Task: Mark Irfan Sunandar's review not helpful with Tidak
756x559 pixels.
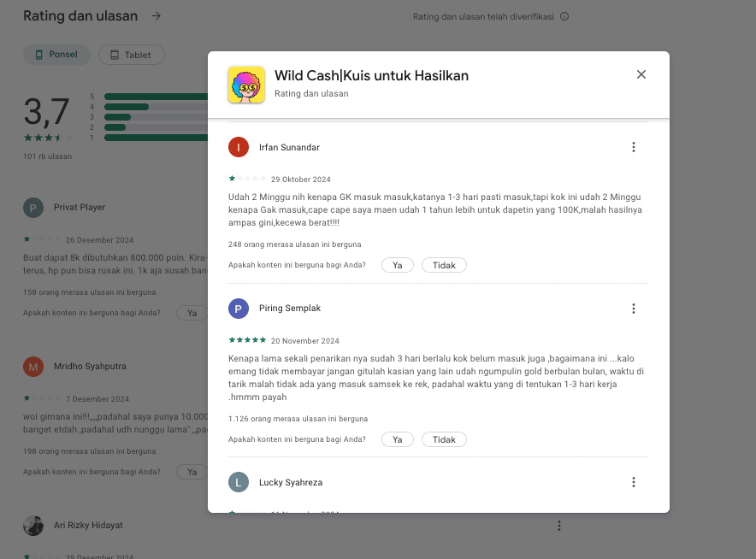Action: tap(444, 265)
